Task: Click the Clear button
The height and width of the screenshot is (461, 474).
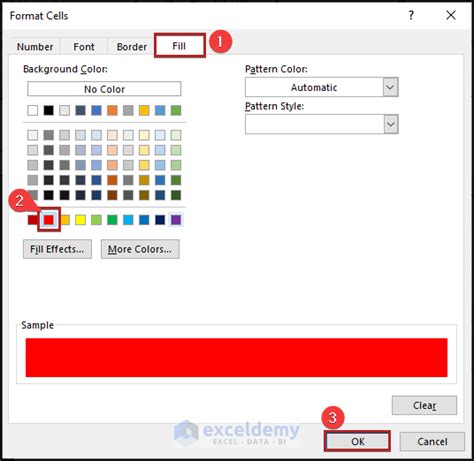Action: [x=424, y=405]
